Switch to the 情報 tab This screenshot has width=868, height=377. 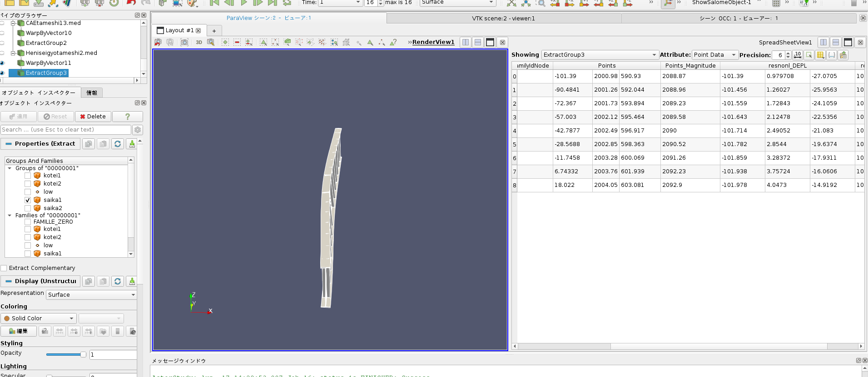92,93
